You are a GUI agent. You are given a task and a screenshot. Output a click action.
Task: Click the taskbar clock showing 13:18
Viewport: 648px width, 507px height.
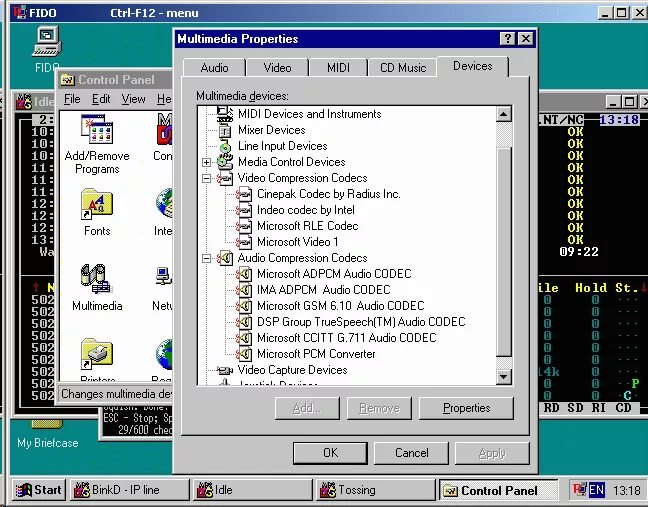(x=627, y=490)
